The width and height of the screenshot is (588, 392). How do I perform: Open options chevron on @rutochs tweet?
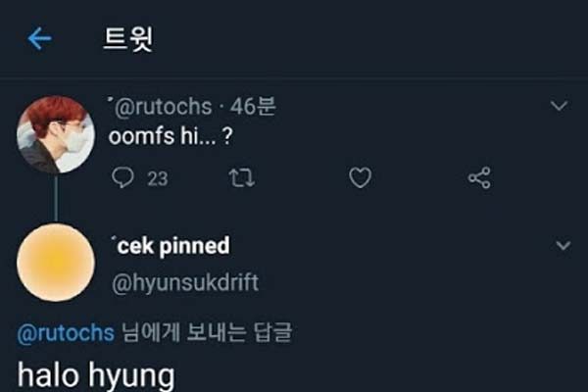coord(561,106)
